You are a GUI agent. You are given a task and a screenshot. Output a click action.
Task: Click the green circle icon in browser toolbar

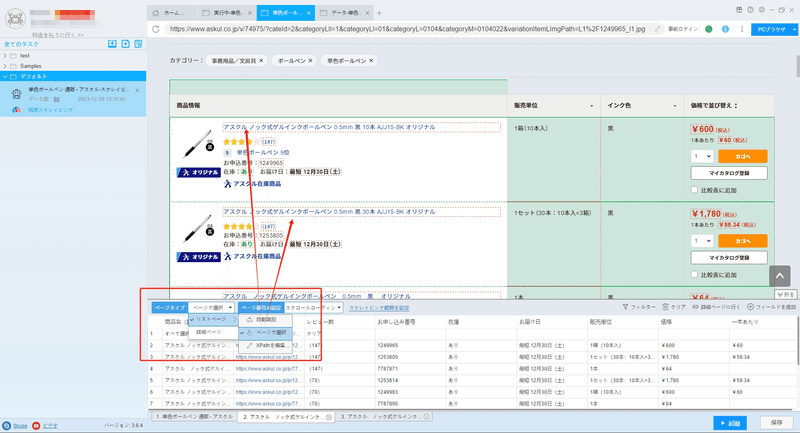tap(709, 29)
